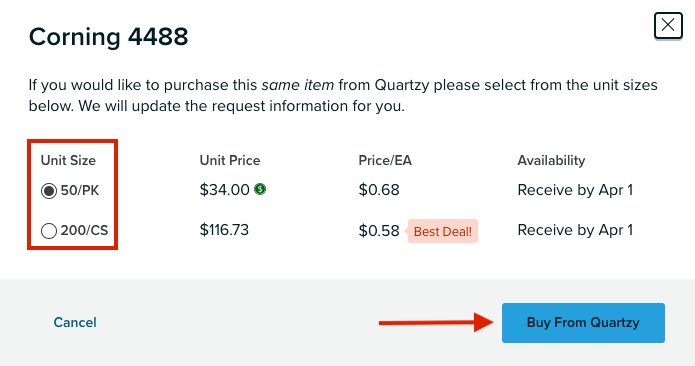The image size is (695, 366).
Task: Choose the 200/CS radio button
Action: [x=49, y=231]
